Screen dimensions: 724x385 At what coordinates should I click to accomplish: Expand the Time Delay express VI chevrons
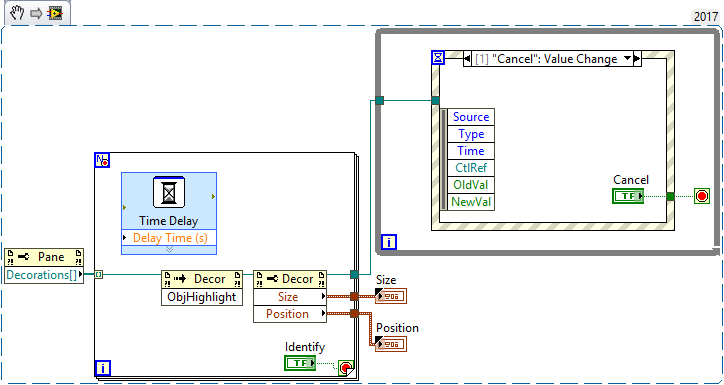(x=169, y=250)
